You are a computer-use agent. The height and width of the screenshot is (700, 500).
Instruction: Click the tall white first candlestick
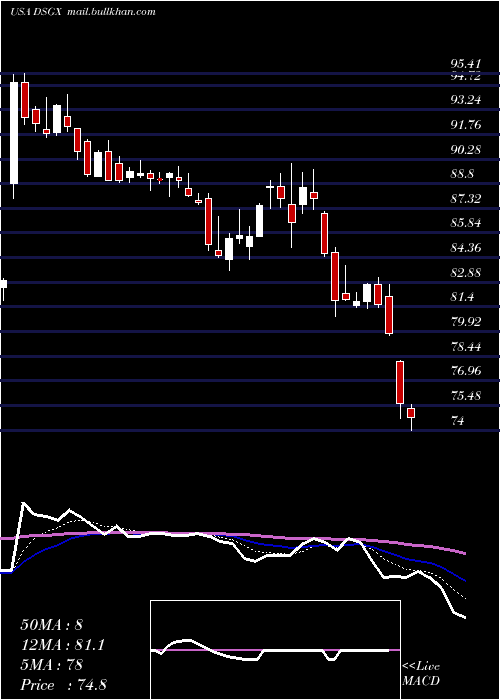click(x=14, y=133)
